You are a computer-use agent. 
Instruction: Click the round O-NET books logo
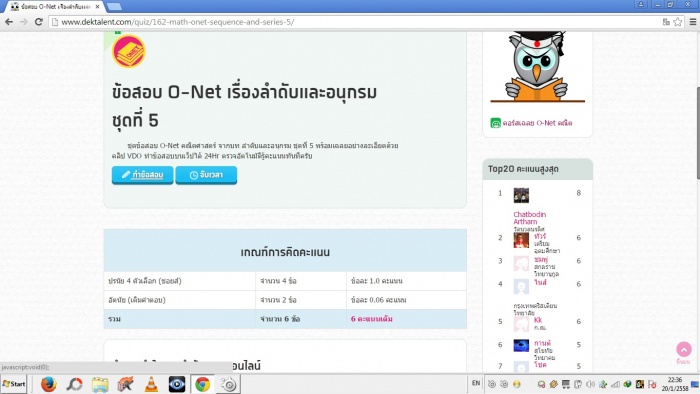tap(129, 51)
